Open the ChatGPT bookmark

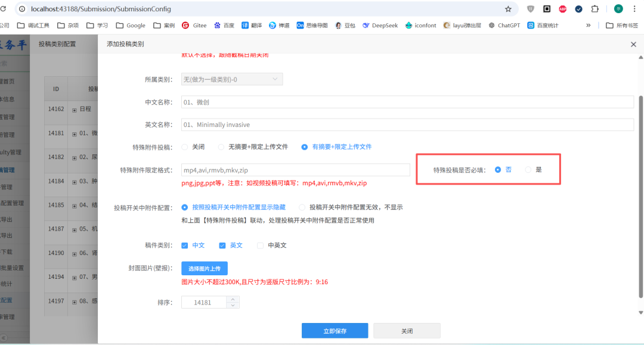pos(504,26)
